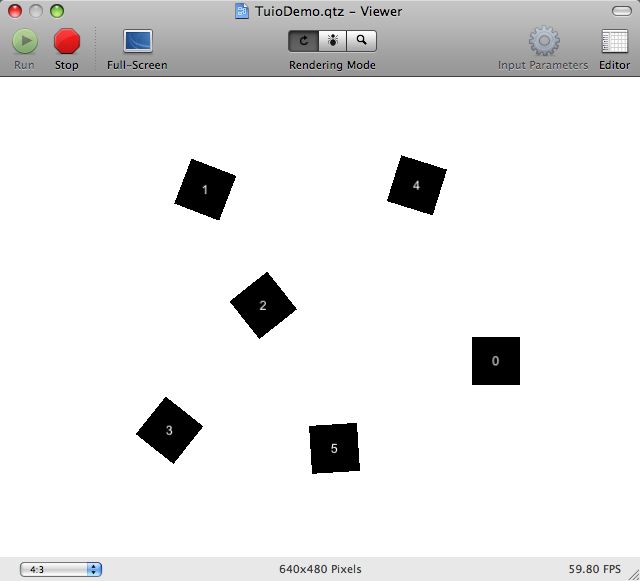Click the TuioDemo.qtz document icon in title bar

(x=242, y=11)
